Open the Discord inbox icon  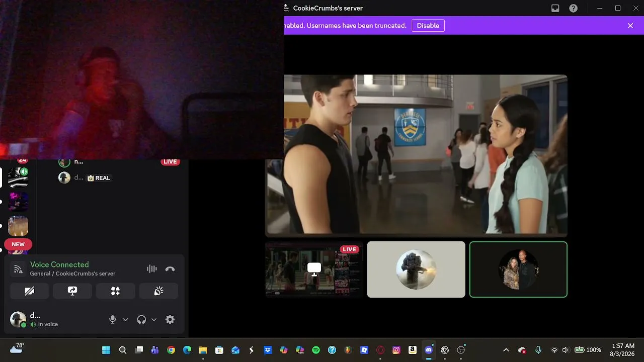555,8
